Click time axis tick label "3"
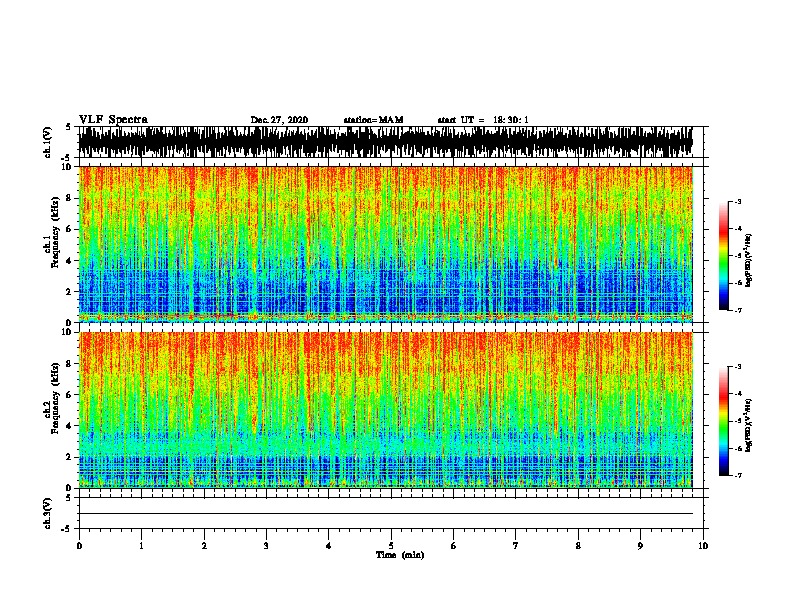Image resolution: width=792 pixels, height=612 pixels. click(266, 546)
